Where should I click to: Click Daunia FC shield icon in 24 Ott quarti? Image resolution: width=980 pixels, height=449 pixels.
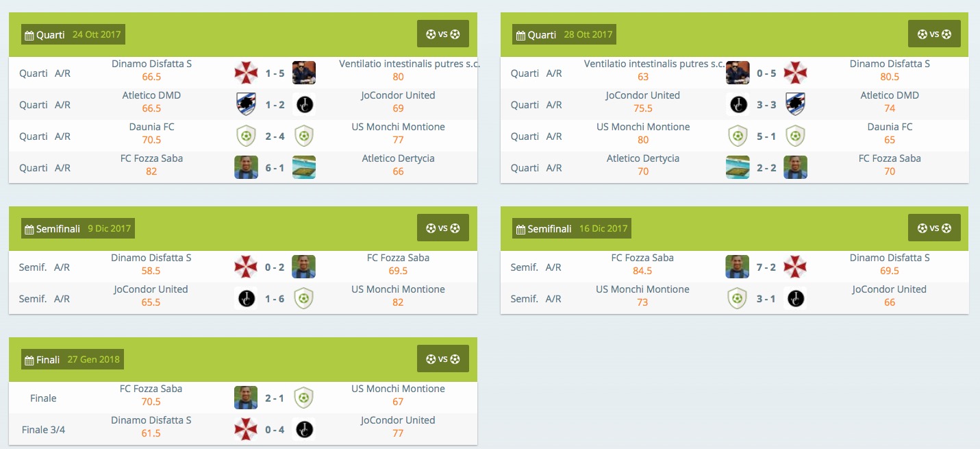[246, 136]
